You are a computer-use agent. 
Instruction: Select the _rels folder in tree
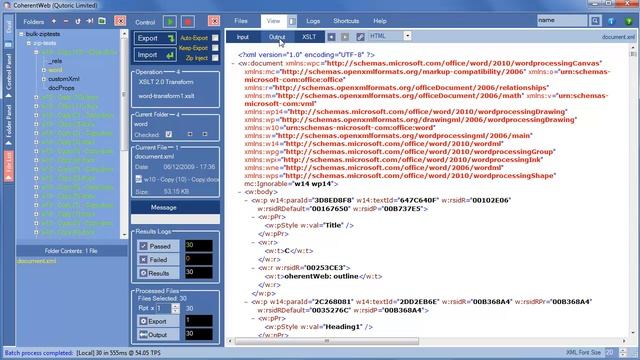[55, 61]
